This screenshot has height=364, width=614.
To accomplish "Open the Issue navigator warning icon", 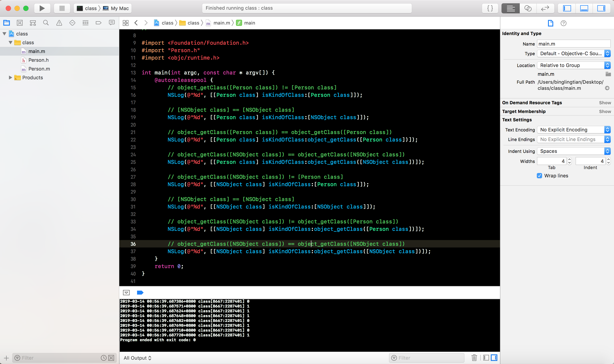I will 59,23.
